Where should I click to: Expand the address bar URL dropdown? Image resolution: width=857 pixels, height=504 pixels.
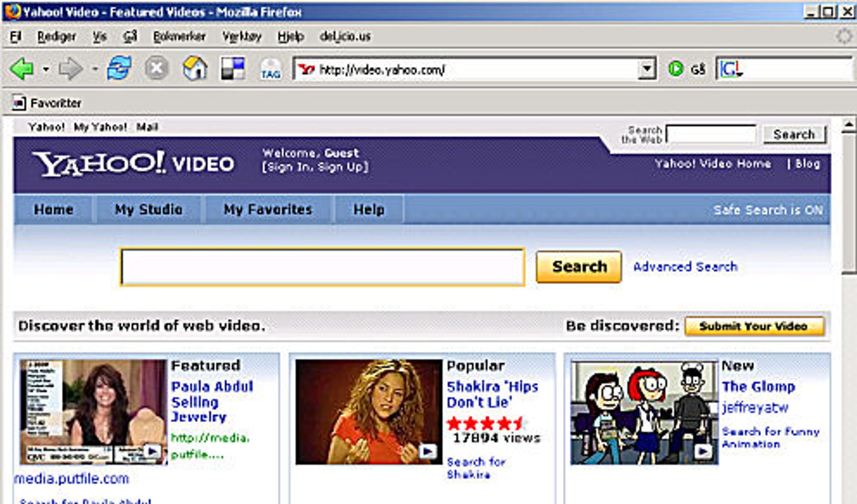pyautogui.click(x=647, y=69)
